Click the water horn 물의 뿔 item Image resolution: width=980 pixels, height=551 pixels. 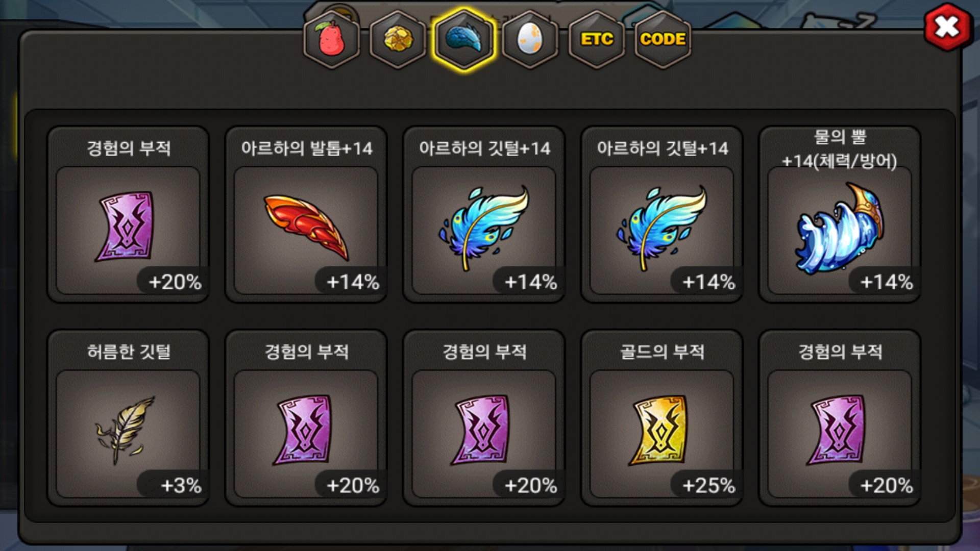[840, 214]
